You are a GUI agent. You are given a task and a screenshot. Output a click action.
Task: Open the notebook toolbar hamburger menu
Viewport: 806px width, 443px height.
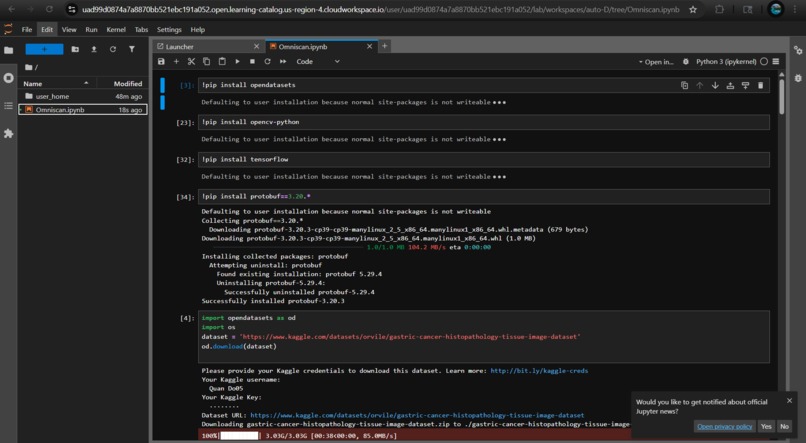pyautogui.click(x=776, y=62)
